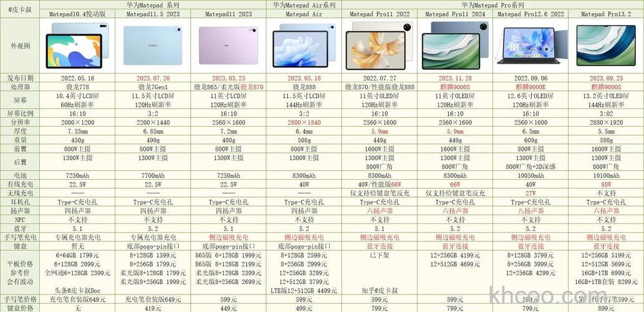Click the 7.35mm thickness value

tap(77, 132)
